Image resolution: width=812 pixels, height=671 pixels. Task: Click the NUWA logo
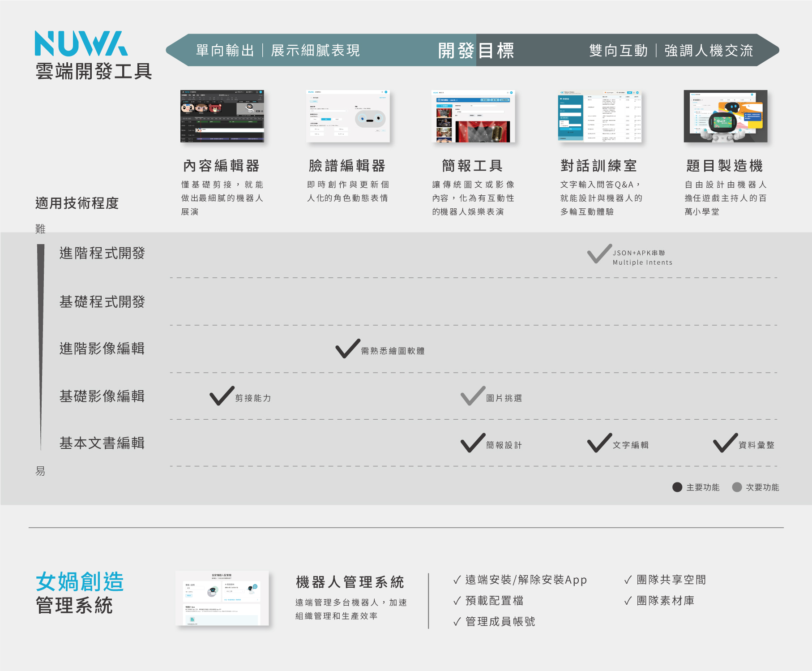(81, 43)
